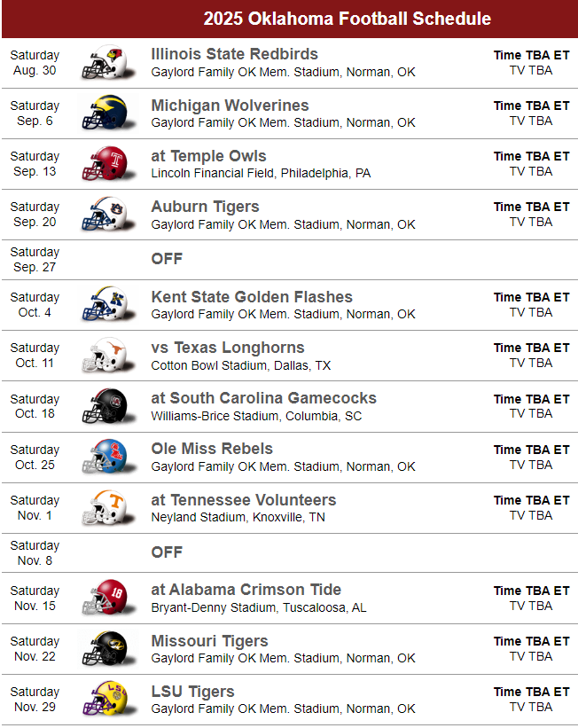The width and height of the screenshot is (578, 728).
Task: Click the Sep. 27 OFF week row
Action: click(x=167, y=259)
